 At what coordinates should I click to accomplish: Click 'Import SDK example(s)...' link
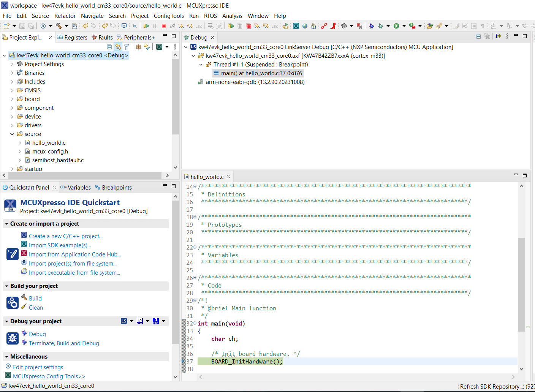click(60, 245)
